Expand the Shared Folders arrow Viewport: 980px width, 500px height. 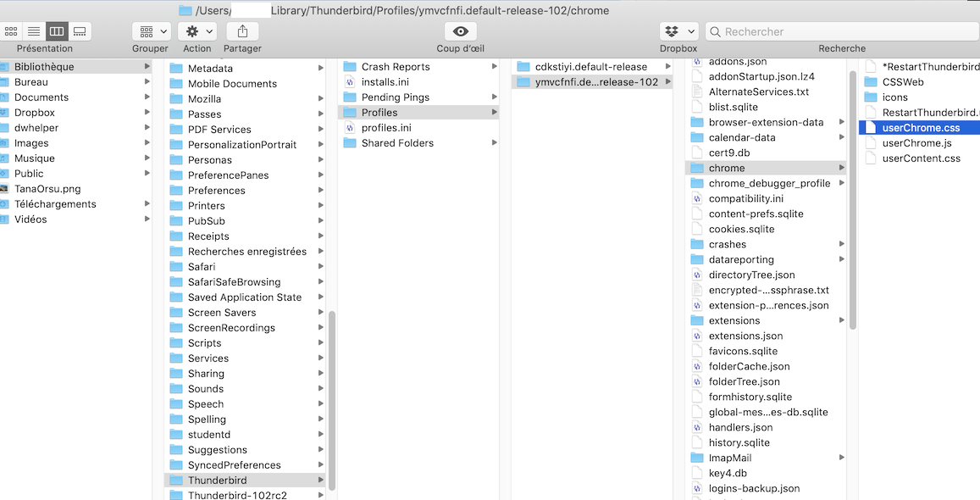495,142
